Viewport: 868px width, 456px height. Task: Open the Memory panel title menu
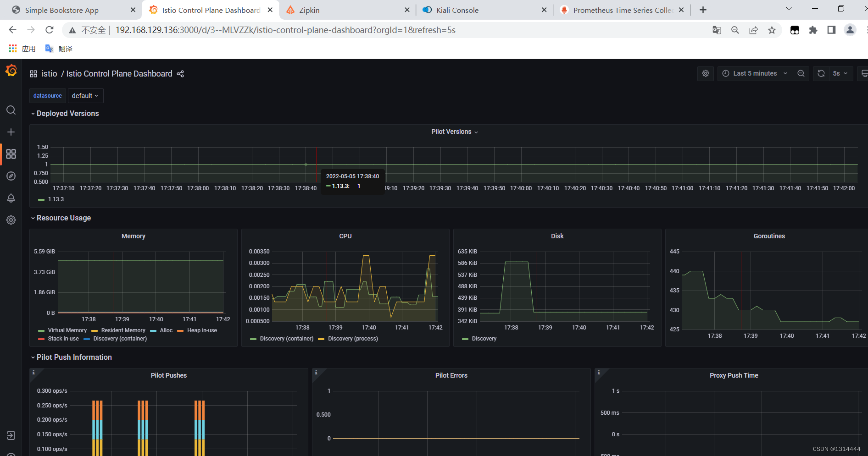tap(134, 236)
